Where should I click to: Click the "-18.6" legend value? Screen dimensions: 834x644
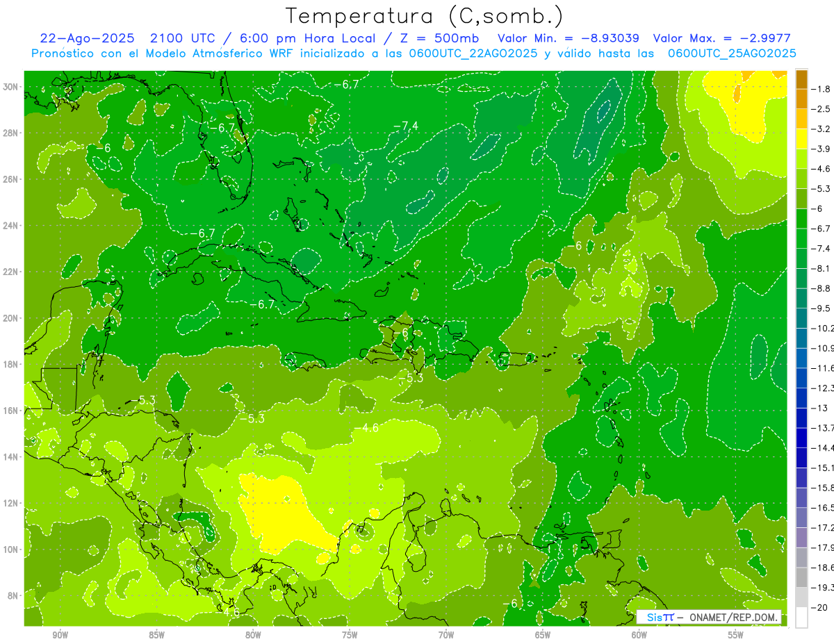click(823, 568)
